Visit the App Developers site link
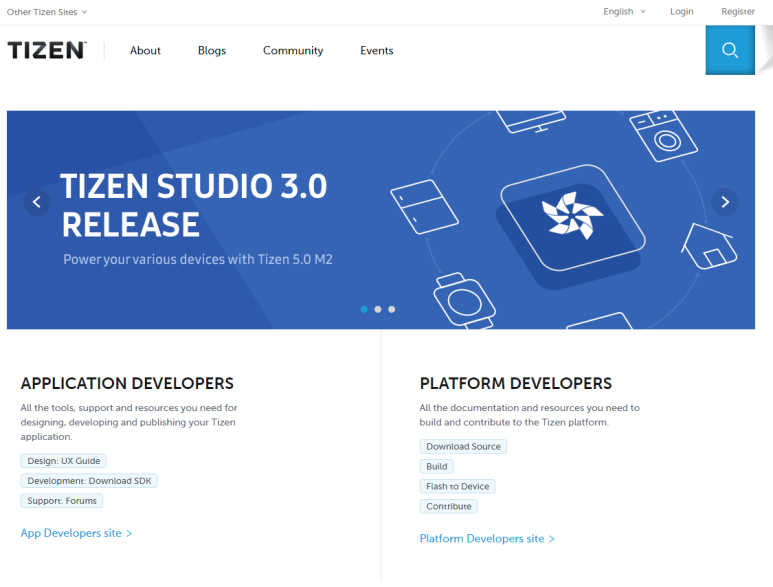773x587 pixels. 76,533
